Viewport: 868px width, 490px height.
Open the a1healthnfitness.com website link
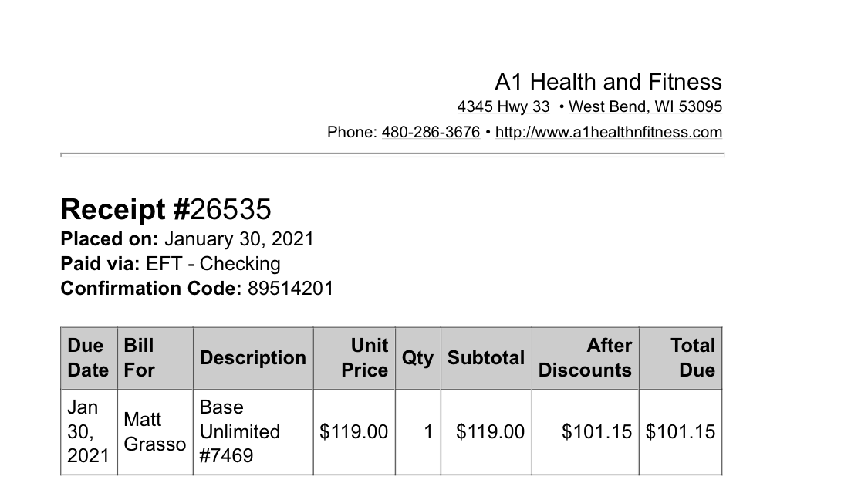coord(609,132)
